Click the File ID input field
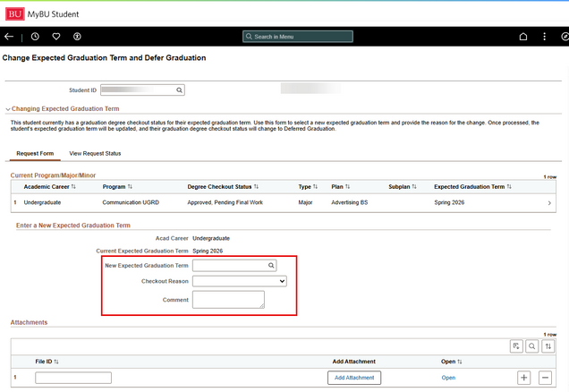The image size is (569, 392). 73,378
